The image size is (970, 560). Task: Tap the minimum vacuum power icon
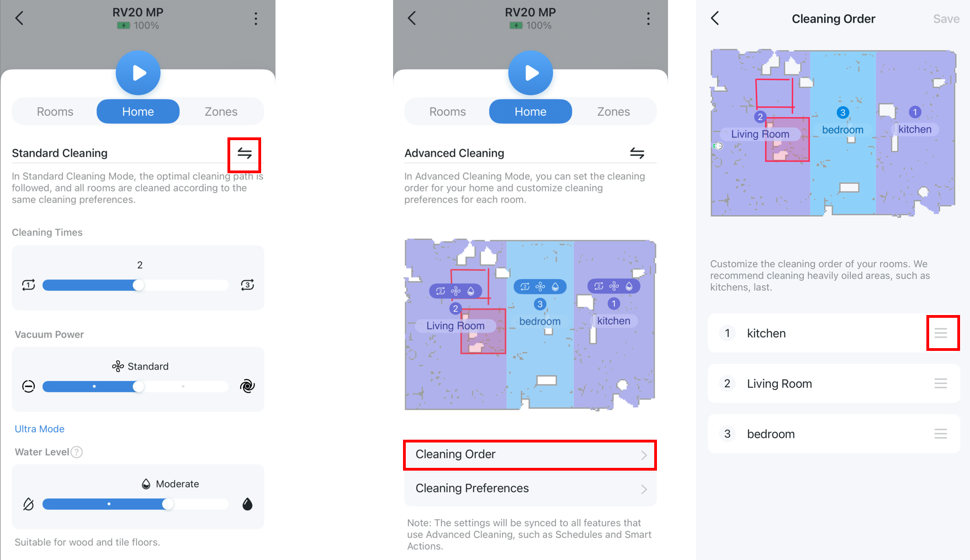[29, 386]
